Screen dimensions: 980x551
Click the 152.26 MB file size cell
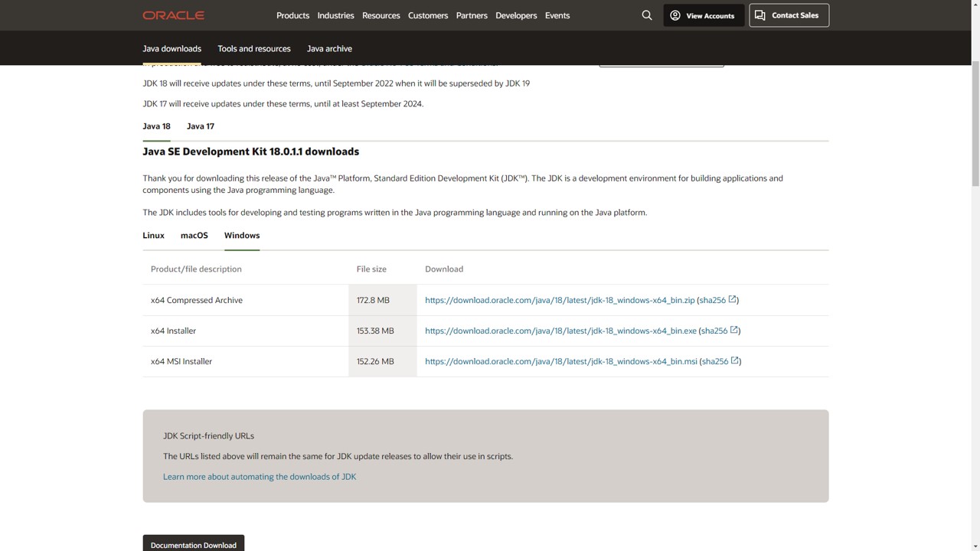point(382,361)
